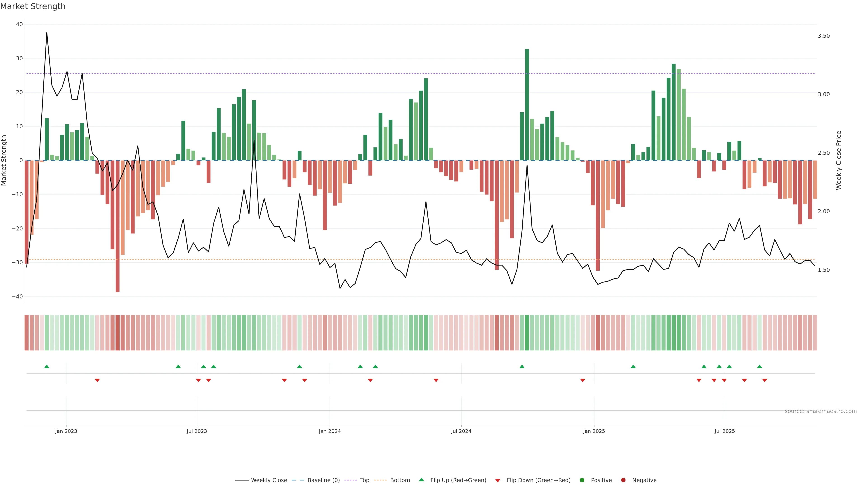868x488 pixels.
Task: Click the Market Strength chart title
Action: [x=33, y=6]
